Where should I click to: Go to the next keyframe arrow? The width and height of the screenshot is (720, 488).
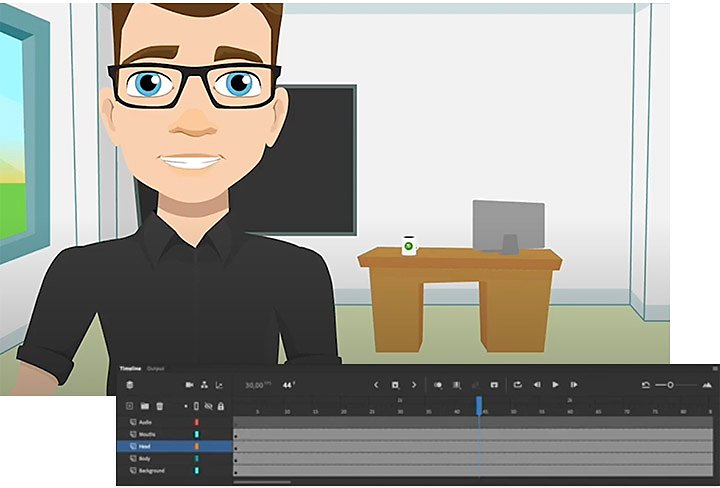click(414, 385)
